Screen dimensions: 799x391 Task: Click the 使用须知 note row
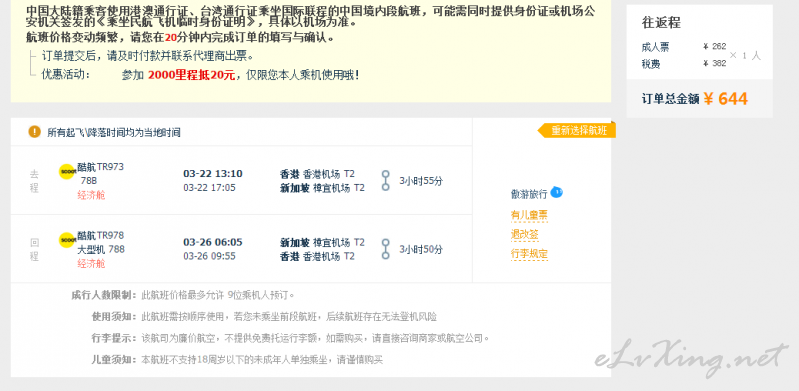pos(264,317)
